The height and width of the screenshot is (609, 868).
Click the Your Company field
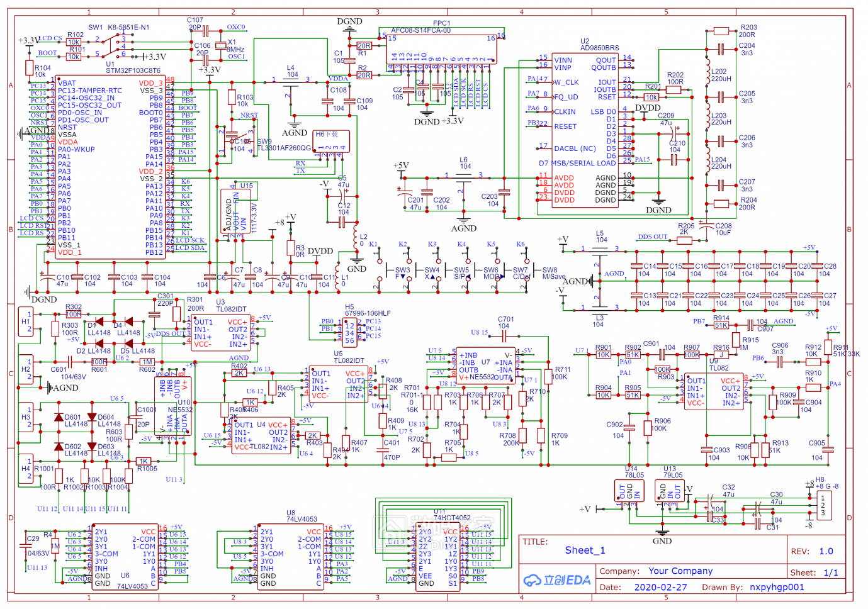coord(680,571)
